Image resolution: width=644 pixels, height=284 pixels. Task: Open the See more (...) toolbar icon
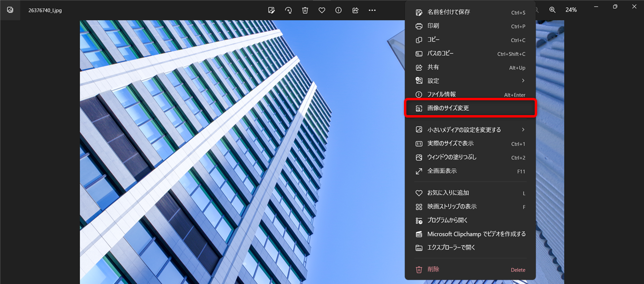[372, 10]
